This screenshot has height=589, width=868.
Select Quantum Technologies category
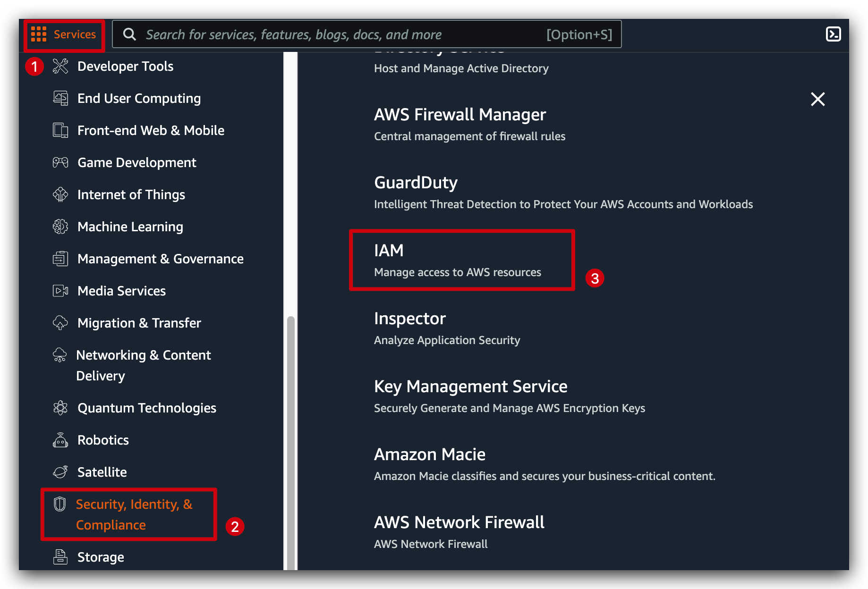(x=147, y=408)
